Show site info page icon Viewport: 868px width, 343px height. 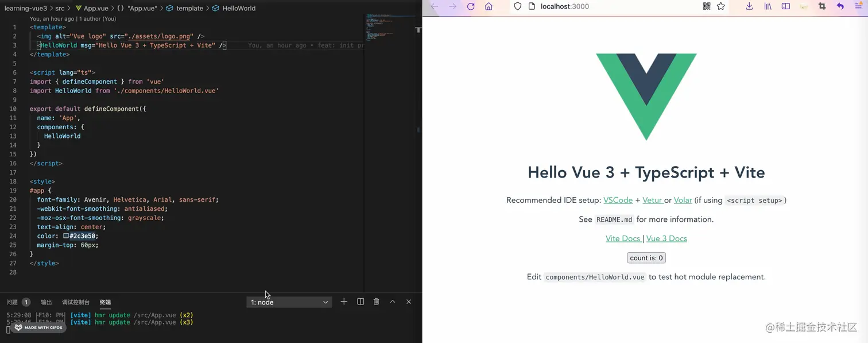point(532,6)
